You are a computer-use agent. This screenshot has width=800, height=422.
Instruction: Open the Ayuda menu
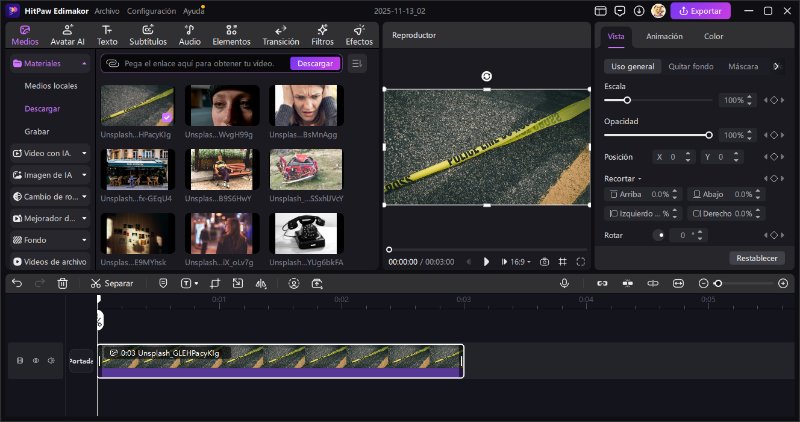click(x=193, y=11)
